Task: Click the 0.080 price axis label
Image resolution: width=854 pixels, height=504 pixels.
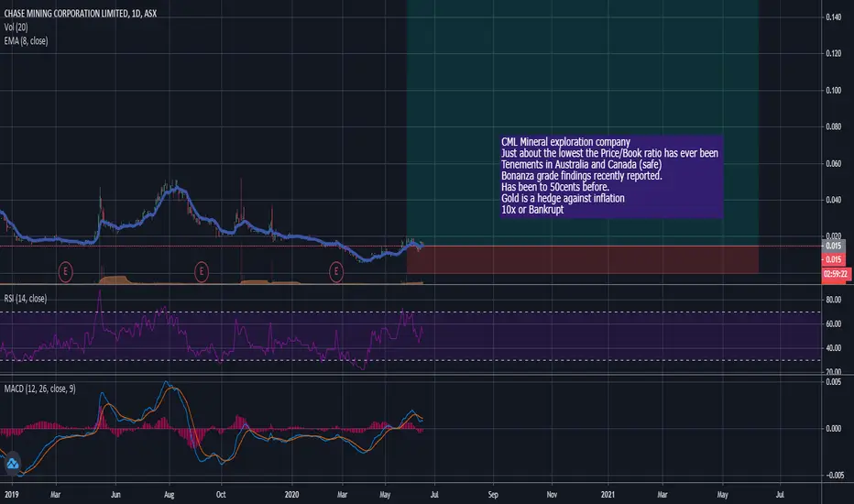Action: [x=833, y=126]
